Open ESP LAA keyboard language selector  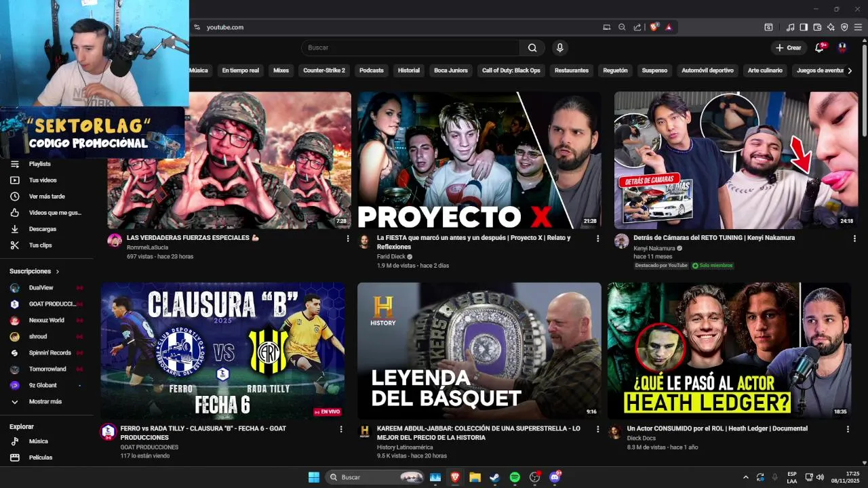tap(792, 477)
